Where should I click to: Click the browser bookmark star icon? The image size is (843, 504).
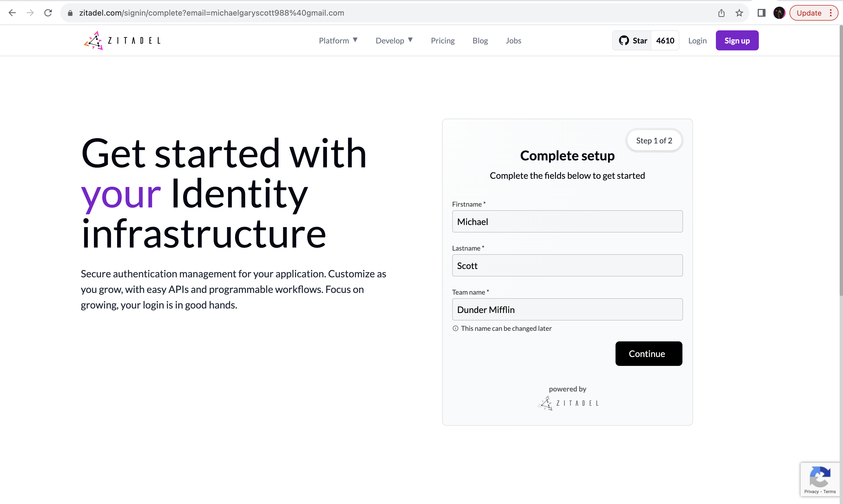coord(740,13)
